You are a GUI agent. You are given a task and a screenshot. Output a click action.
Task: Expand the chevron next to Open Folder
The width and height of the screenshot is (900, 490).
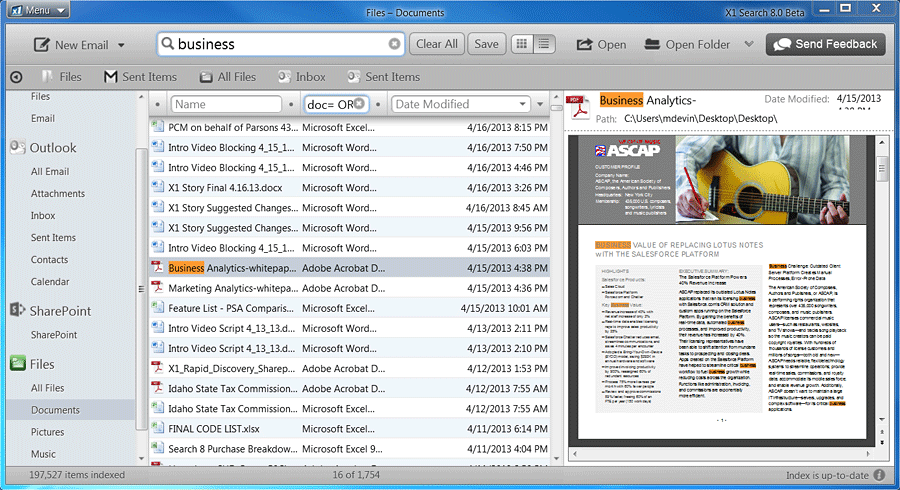(749, 45)
